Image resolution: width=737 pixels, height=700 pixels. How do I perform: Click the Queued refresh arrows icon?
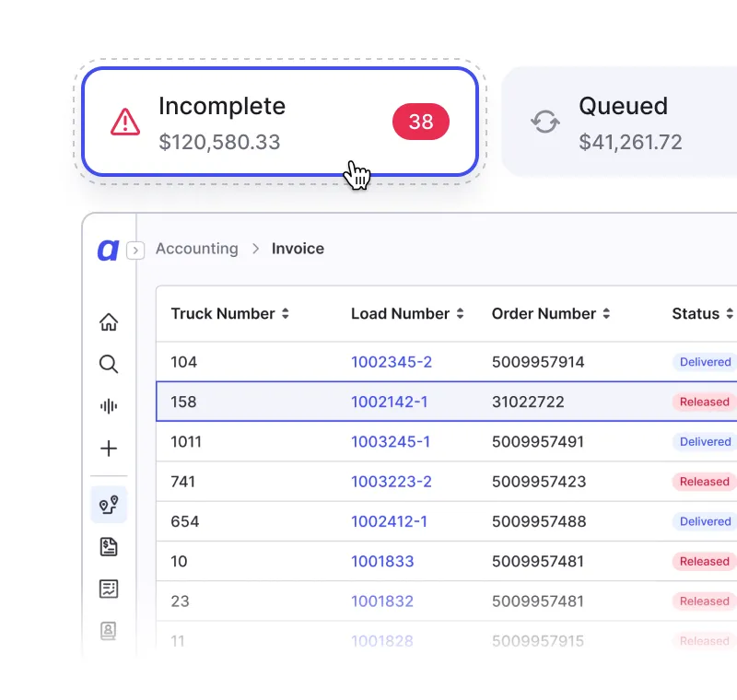(545, 122)
